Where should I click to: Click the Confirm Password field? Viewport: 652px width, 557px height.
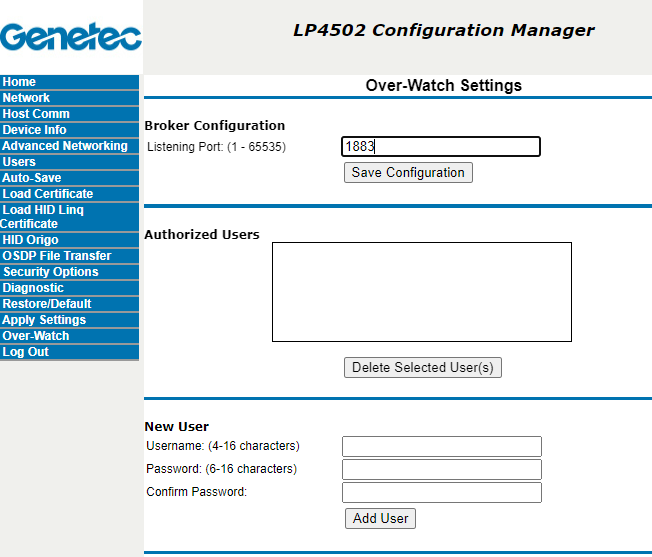[441, 492]
